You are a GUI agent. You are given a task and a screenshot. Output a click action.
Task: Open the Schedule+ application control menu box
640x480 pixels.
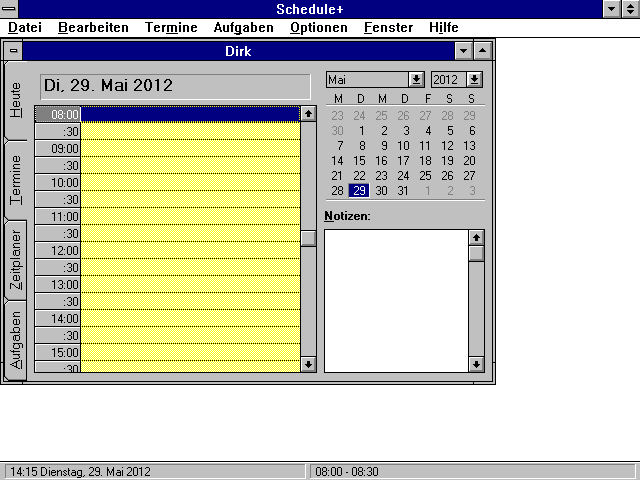[10, 9]
